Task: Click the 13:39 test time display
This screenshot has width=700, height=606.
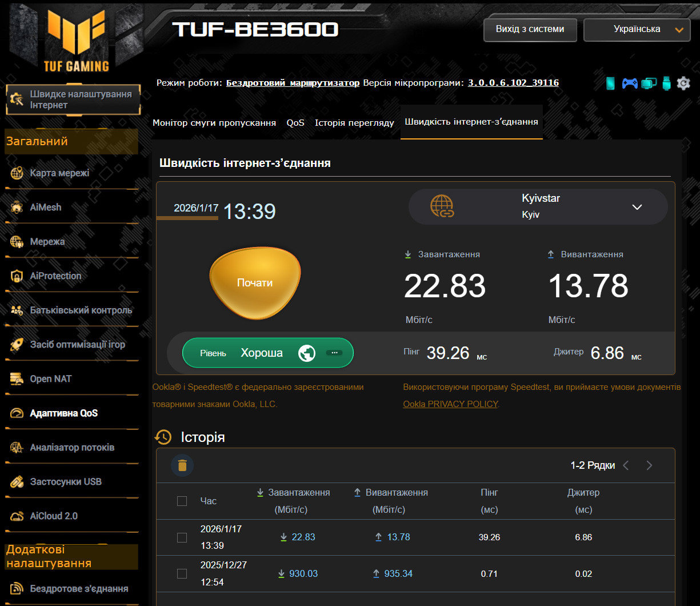Action: point(249,212)
